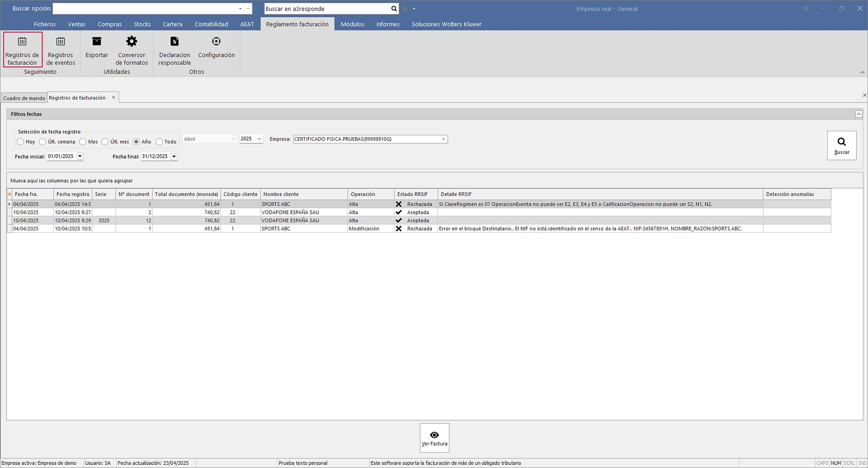
Task: Select the Año radio option
Action: [136, 142]
